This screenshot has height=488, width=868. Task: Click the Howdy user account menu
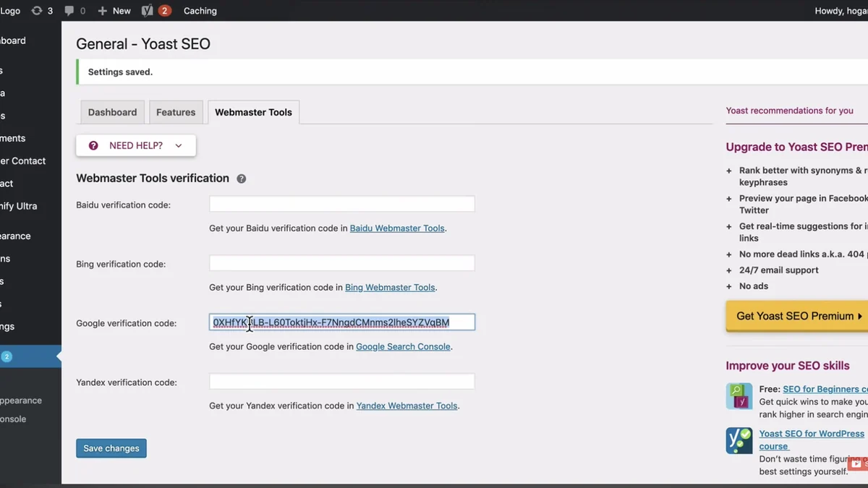pyautogui.click(x=841, y=11)
